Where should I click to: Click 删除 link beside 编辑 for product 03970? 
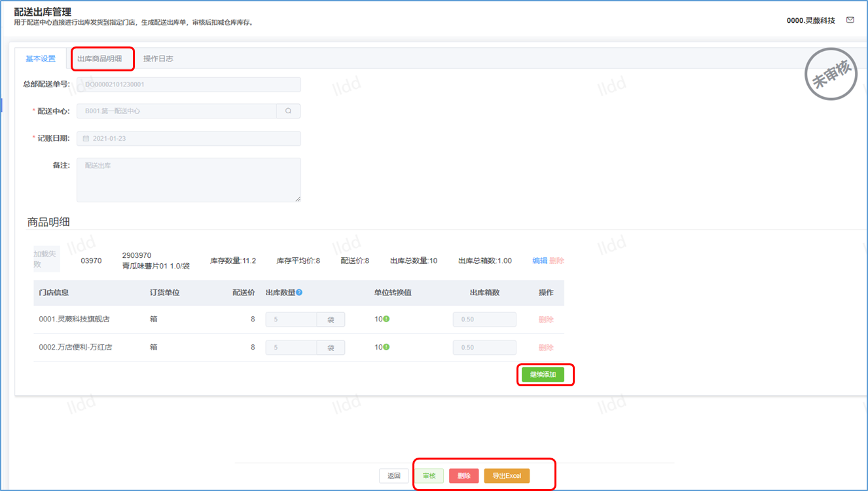(x=556, y=261)
